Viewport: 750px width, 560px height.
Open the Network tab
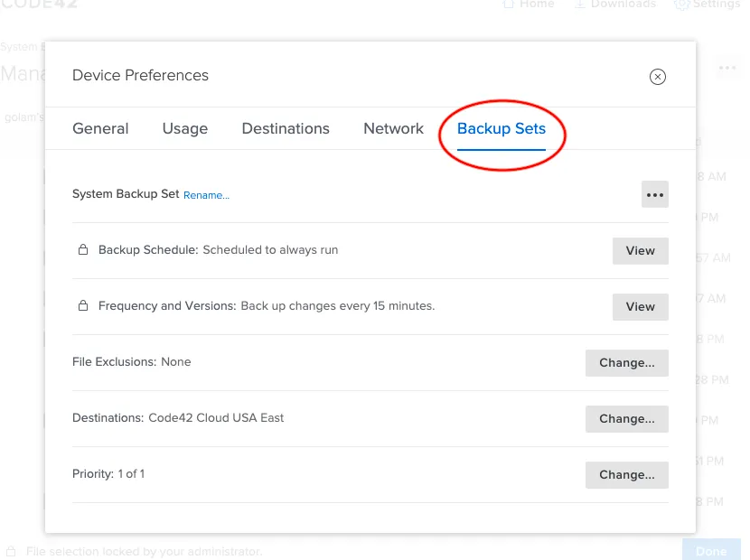coord(393,128)
